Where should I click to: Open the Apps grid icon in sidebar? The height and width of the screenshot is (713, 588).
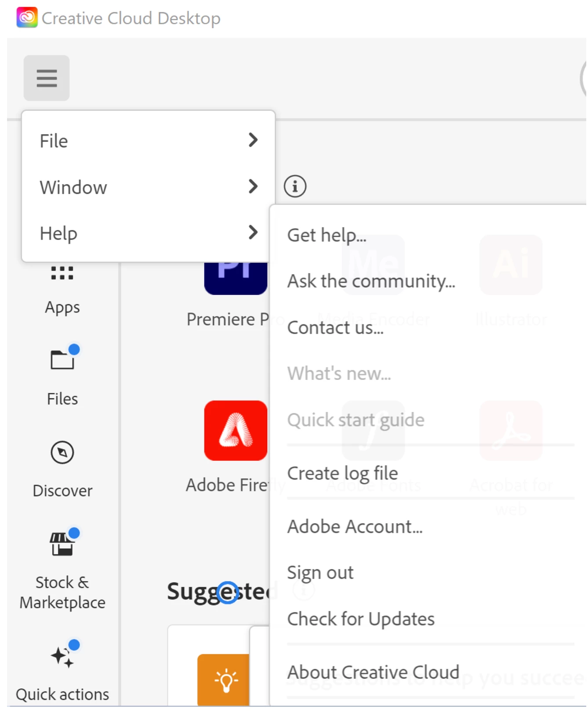(x=62, y=273)
